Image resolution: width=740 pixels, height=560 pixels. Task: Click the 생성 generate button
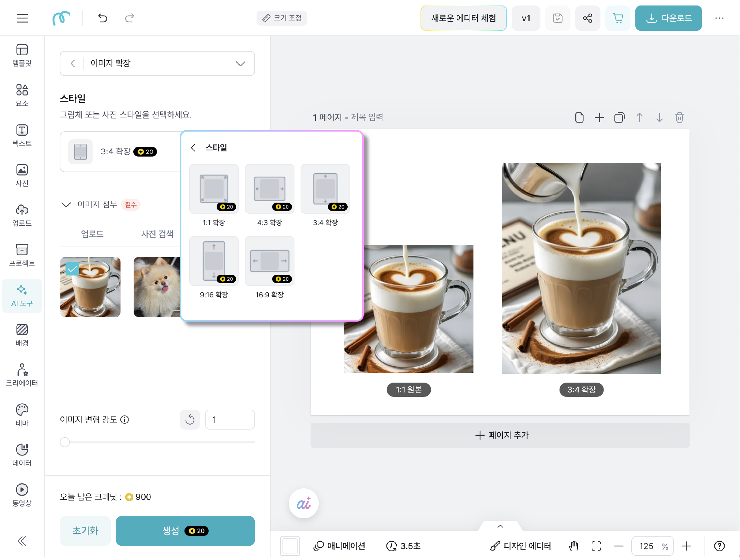point(185,531)
